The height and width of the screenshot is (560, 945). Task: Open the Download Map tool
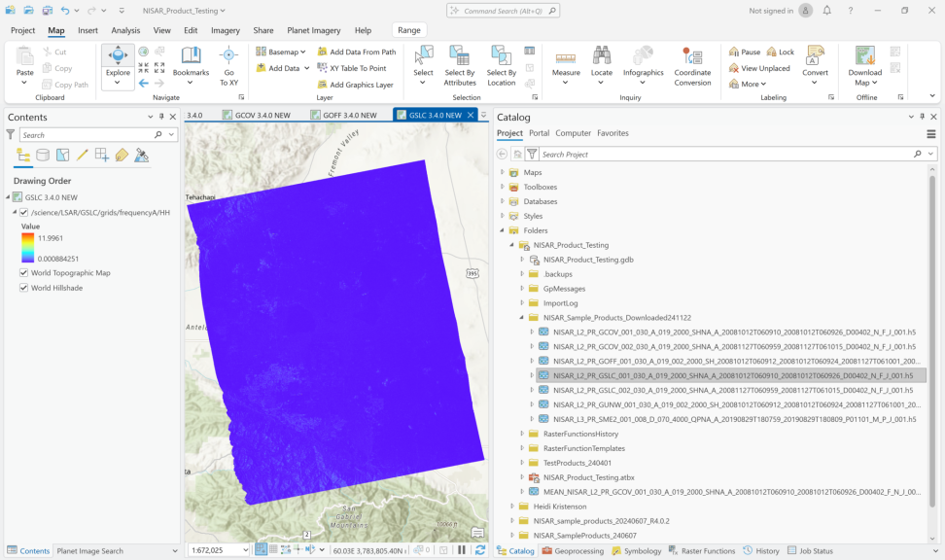[x=865, y=66]
